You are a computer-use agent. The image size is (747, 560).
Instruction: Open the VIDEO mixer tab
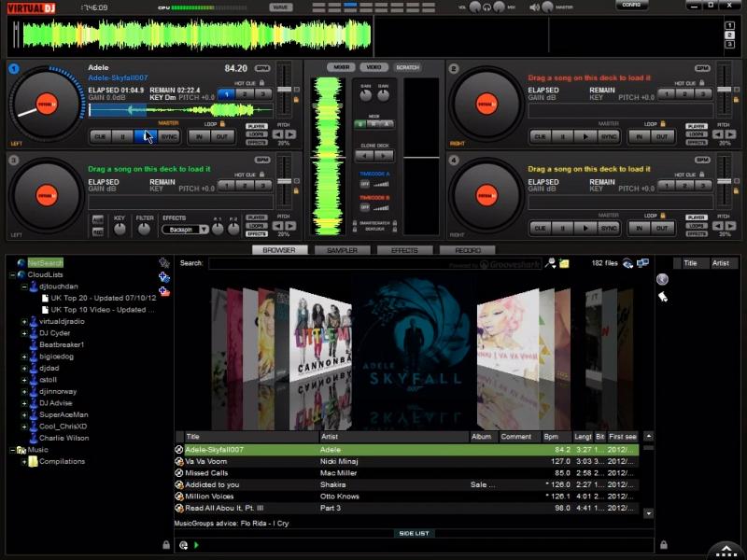[x=374, y=67]
